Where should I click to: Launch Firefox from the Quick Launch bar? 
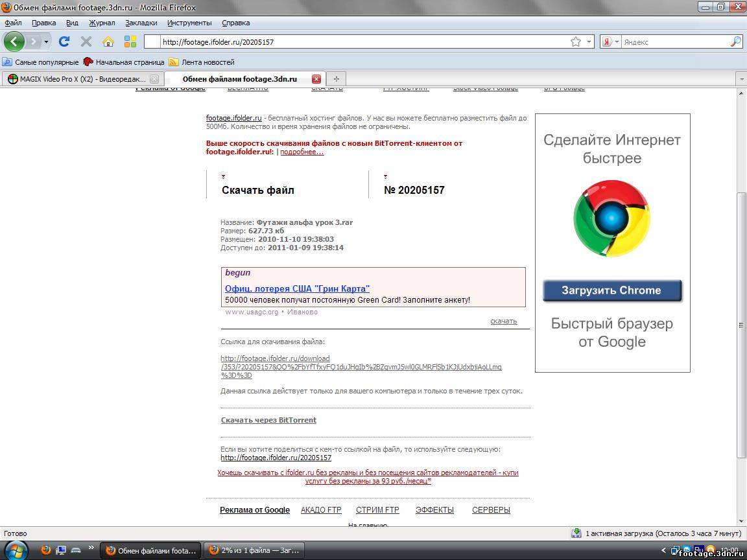coord(46,550)
